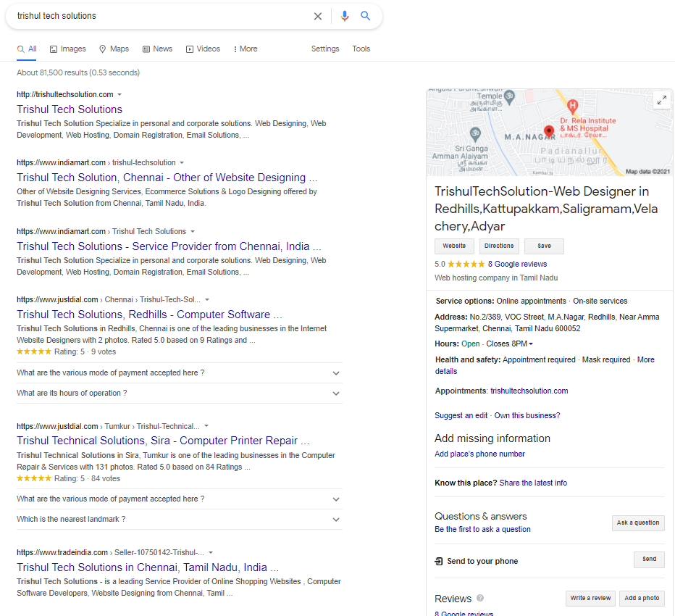The height and width of the screenshot is (616, 675).
Task: Open dropdown arrow beside justdial Chennai URL
Action: [207, 300]
